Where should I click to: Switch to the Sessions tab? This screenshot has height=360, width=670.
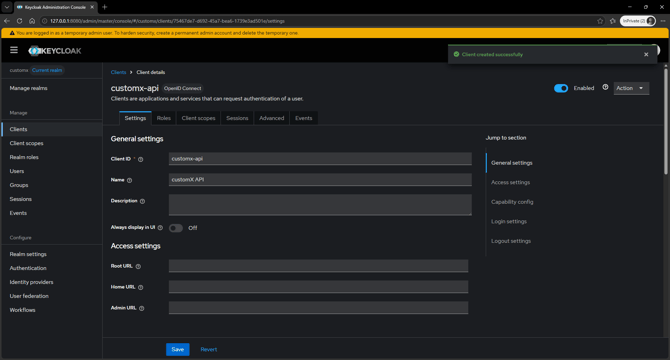pos(237,118)
